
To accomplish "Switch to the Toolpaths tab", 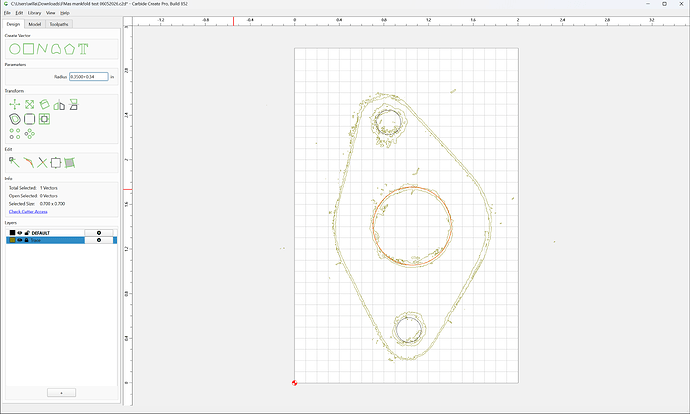I will (59, 24).
